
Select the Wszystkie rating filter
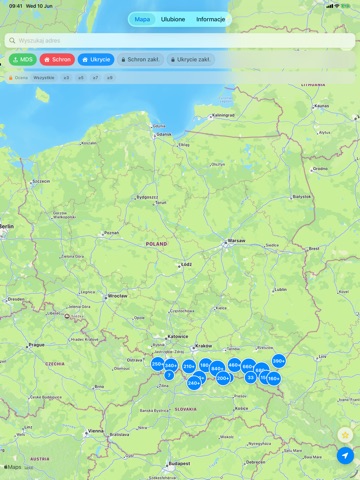point(44,78)
